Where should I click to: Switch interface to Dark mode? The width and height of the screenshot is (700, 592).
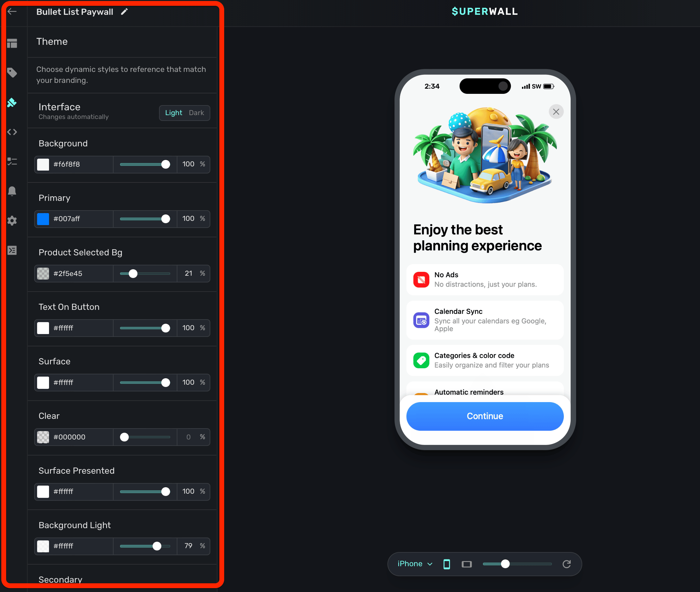pos(196,113)
